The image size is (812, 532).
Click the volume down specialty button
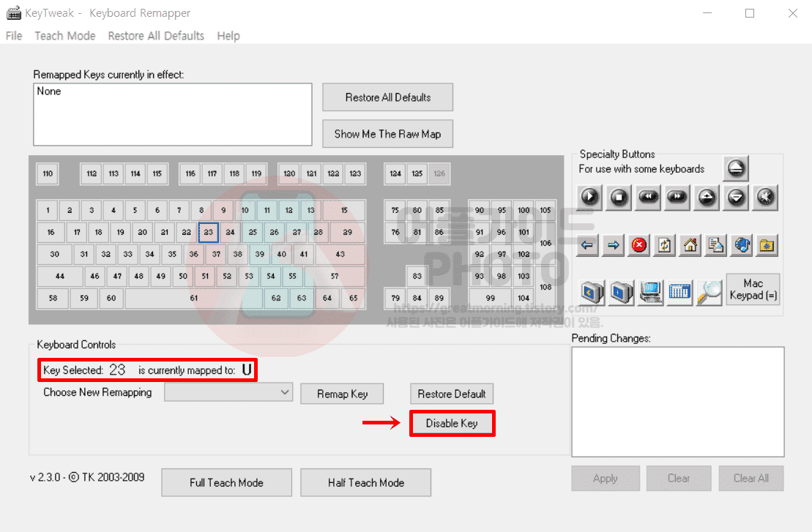click(x=736, y=197)
